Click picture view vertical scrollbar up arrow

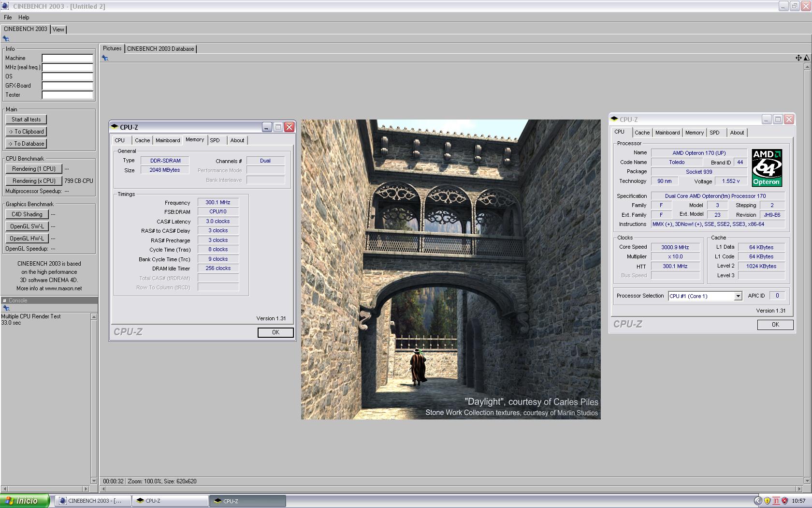807,66
